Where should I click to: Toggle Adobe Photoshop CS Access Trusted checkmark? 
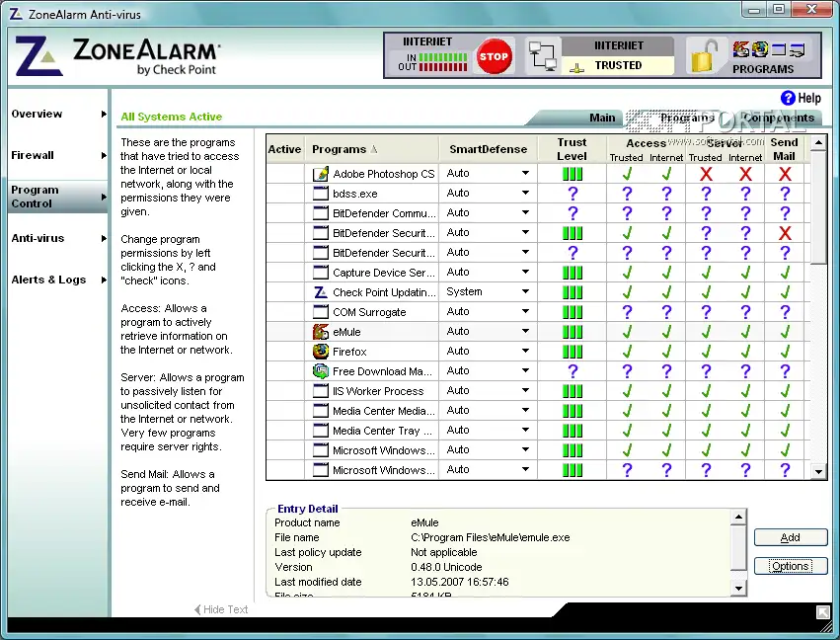point(627,174)
